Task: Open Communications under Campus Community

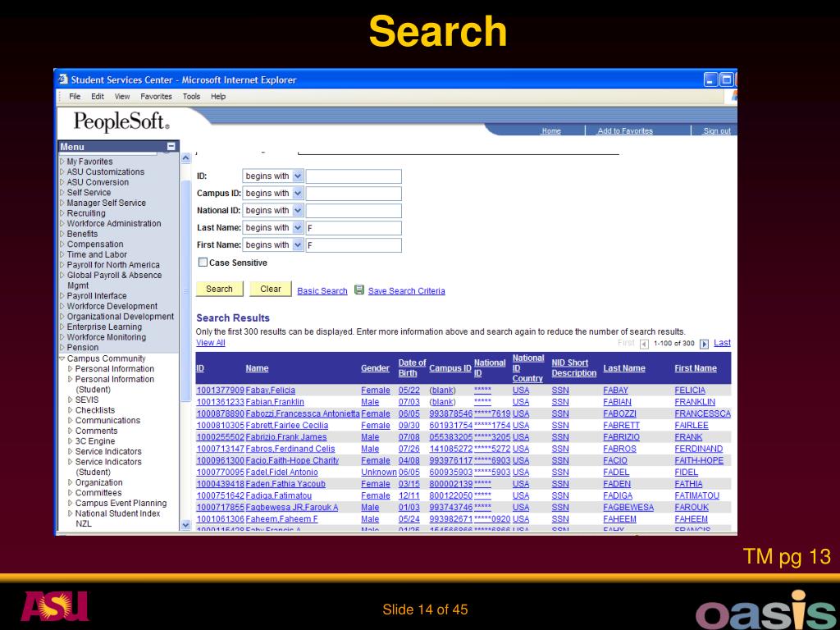Action: tap(107, 421)
